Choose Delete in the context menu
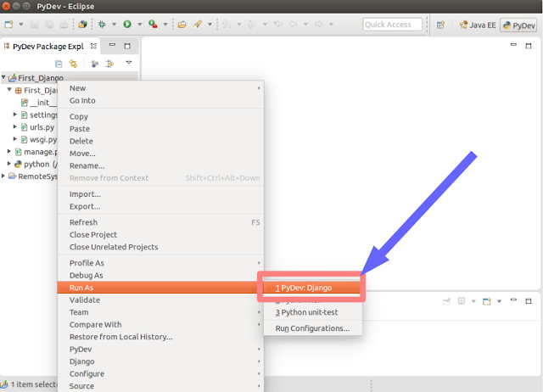Viewport: 543px width, 392px height. click(x=160, y=141)
